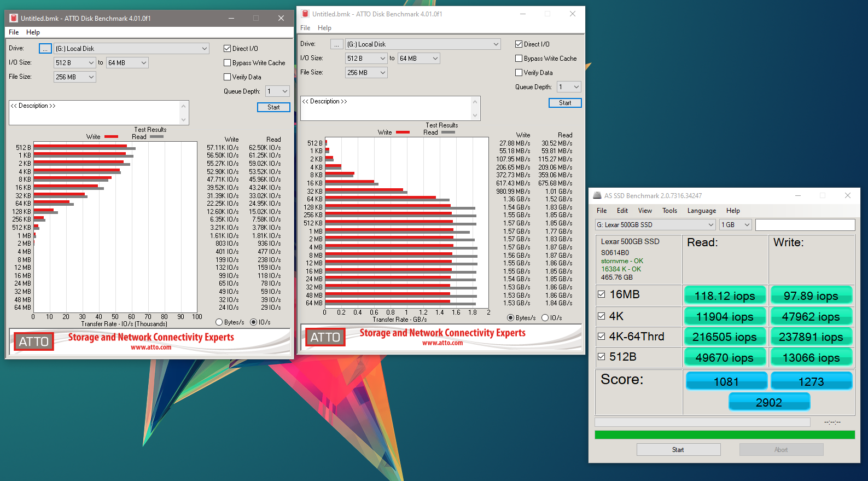This screenshot has width=868, height=481.
Task: Click the Abort button in AS SSD Benchmark
Action: (781, 450)
